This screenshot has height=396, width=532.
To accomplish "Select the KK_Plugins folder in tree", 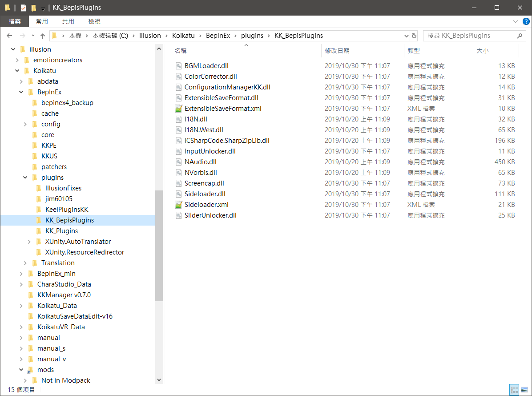I will [61, 231].
